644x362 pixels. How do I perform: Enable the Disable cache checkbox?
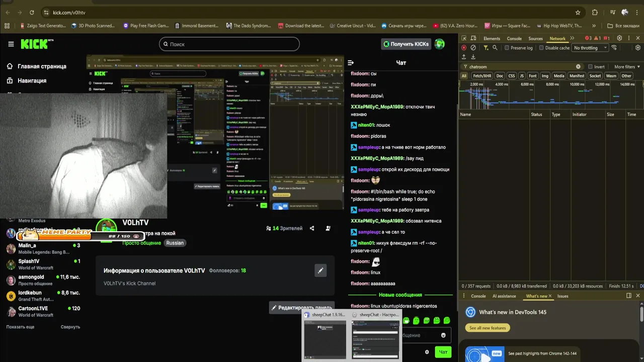click(x=541, y=48)
